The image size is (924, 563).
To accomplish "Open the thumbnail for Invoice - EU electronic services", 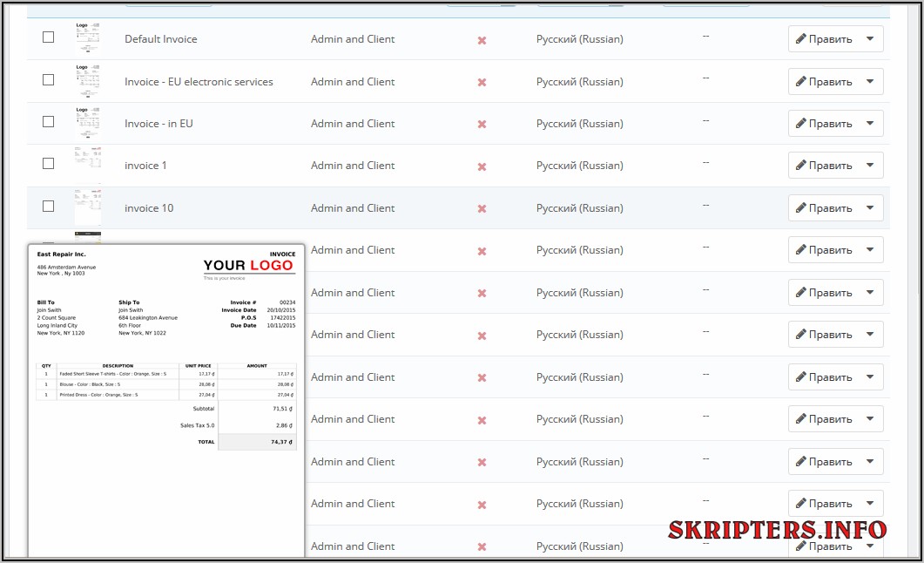I will pos(88,81).
